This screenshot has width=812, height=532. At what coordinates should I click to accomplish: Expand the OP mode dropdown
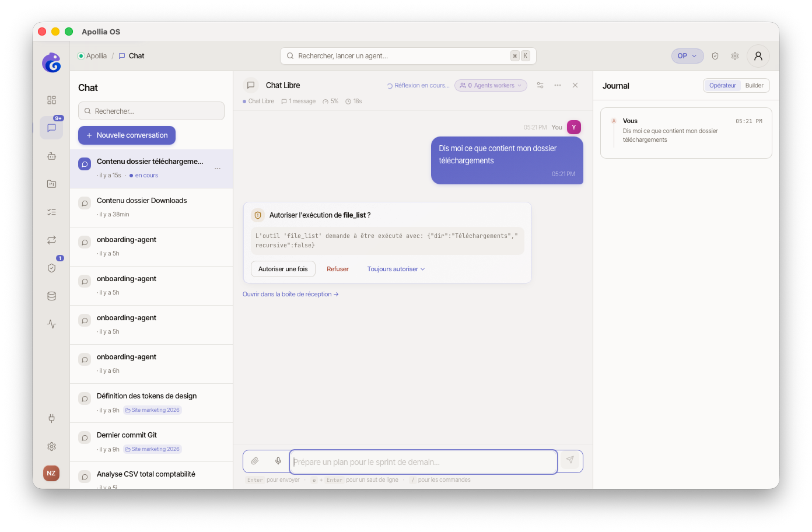click(x=687, y=56)
